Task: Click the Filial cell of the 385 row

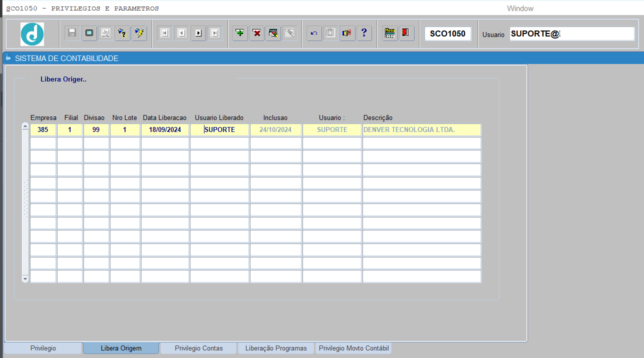Action: pos(70,130)
